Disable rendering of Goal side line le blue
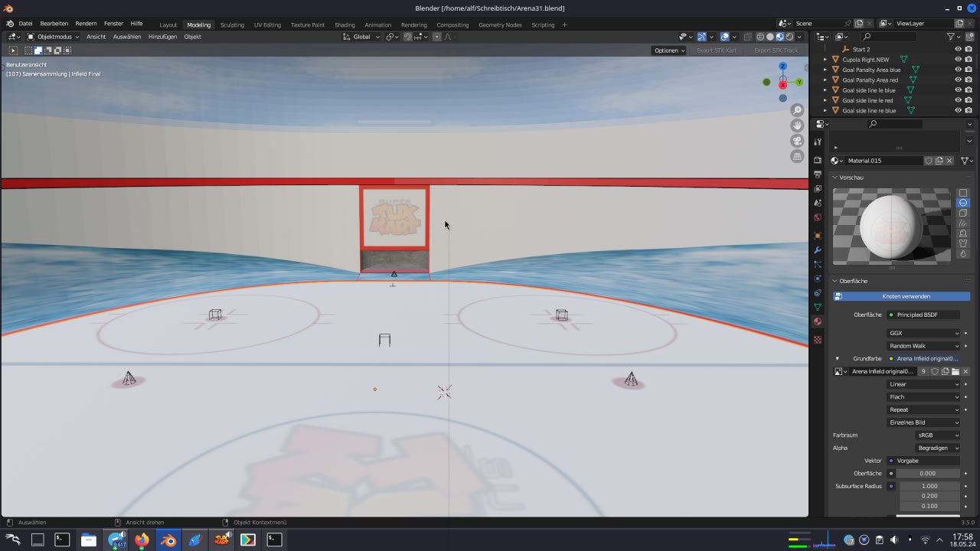The height and width of the screenshot is (551, 980). coord(969,90)
